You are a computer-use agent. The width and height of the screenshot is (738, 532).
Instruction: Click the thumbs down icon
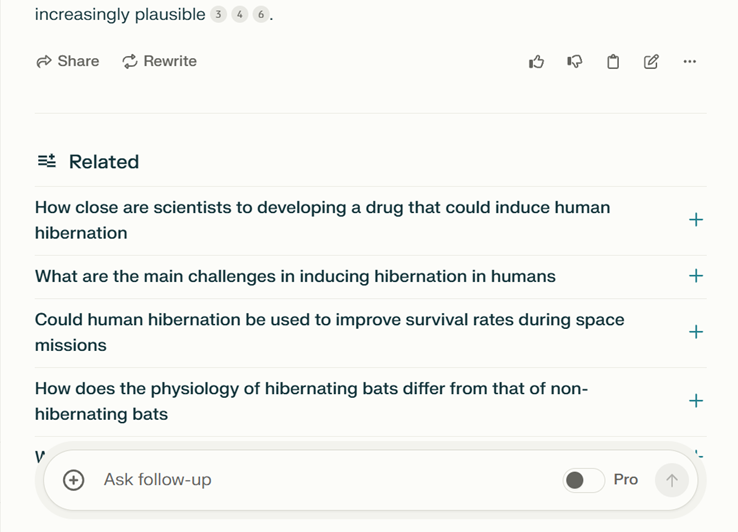click(575, 62)
